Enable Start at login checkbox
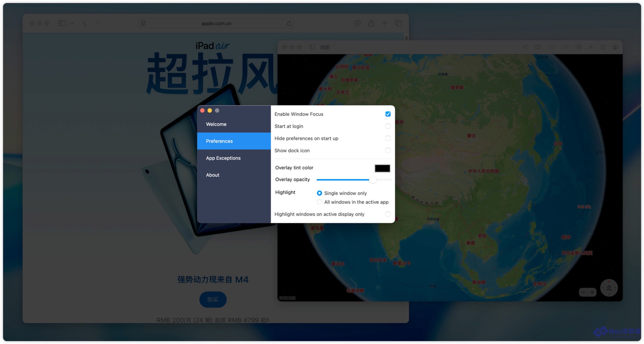This screenshot has width=644, height=344. click(388, 126)
